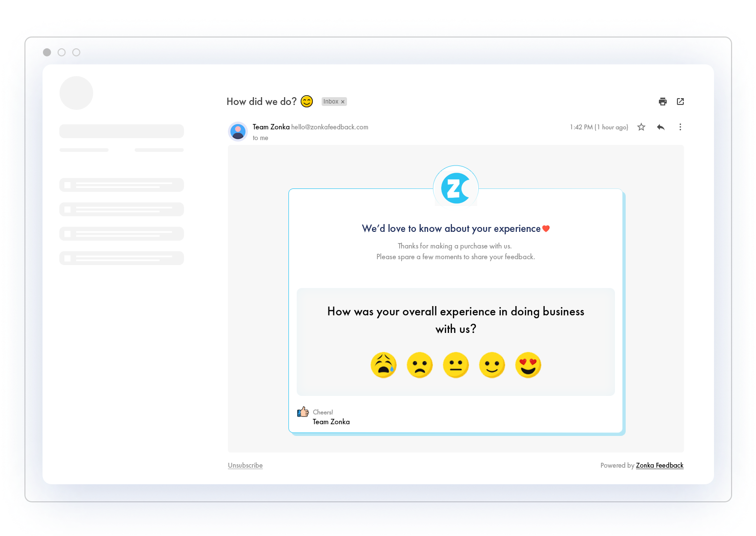Click the reply arrow icon
Viewport: 756px width, 536px height.
661,127
